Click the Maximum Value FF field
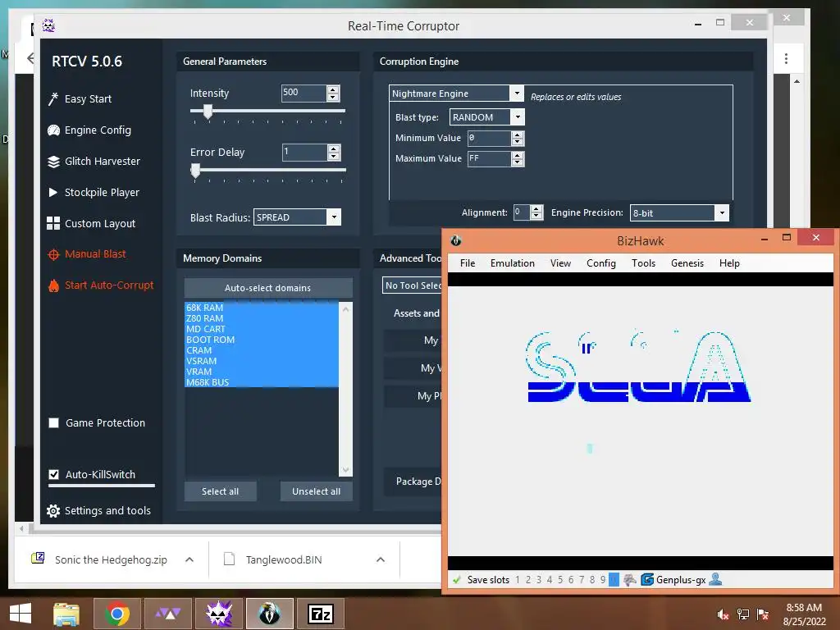The height and width of the screenshot is (630, 840). (x=489, y=158)
